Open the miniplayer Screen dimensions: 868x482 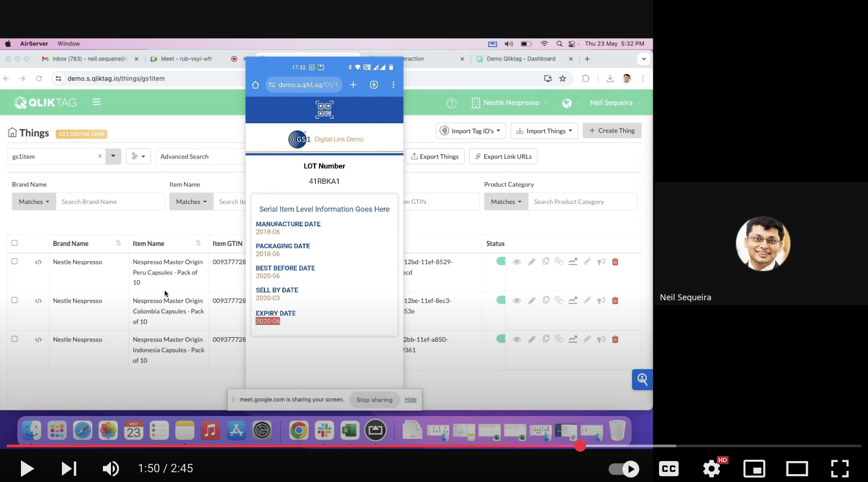click(754, 469)
